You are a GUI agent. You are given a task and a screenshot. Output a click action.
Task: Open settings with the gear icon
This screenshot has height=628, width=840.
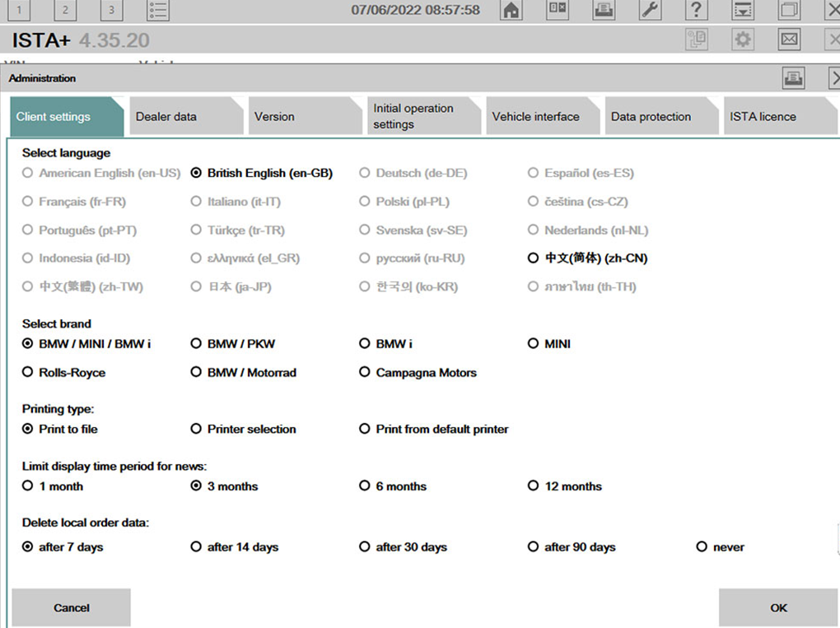[743, 39]
